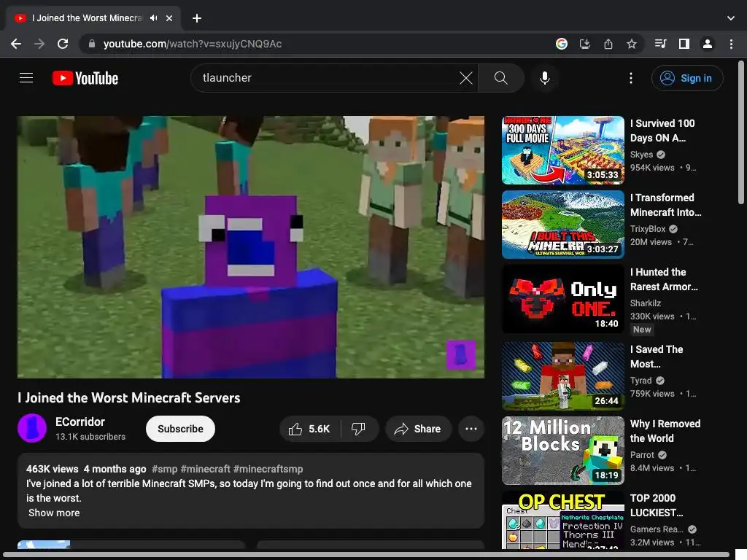
Task: Open a new browser tab
Action: pyautogui.click(x=197, y=18)
